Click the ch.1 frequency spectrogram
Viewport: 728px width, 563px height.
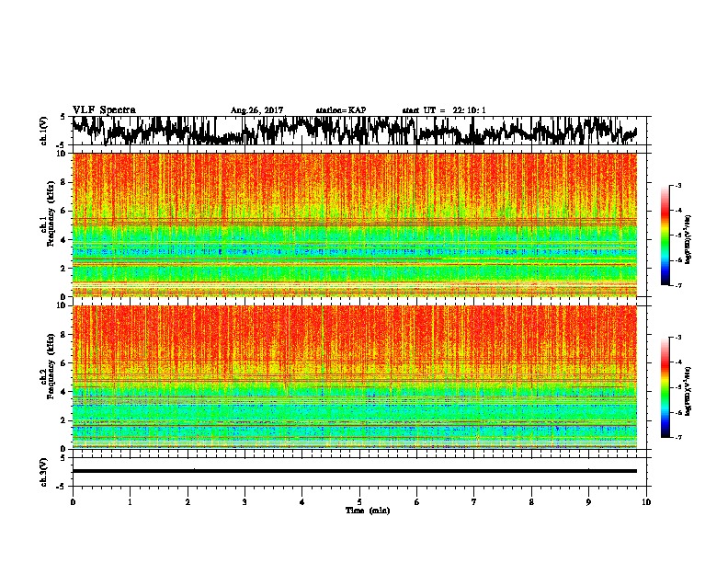(x=355, y=224)
